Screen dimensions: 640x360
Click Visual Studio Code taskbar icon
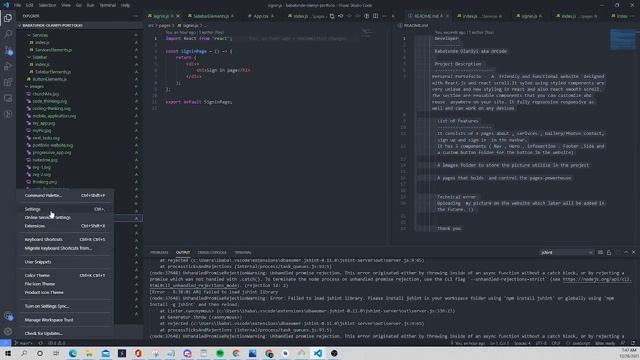point(318,353)
